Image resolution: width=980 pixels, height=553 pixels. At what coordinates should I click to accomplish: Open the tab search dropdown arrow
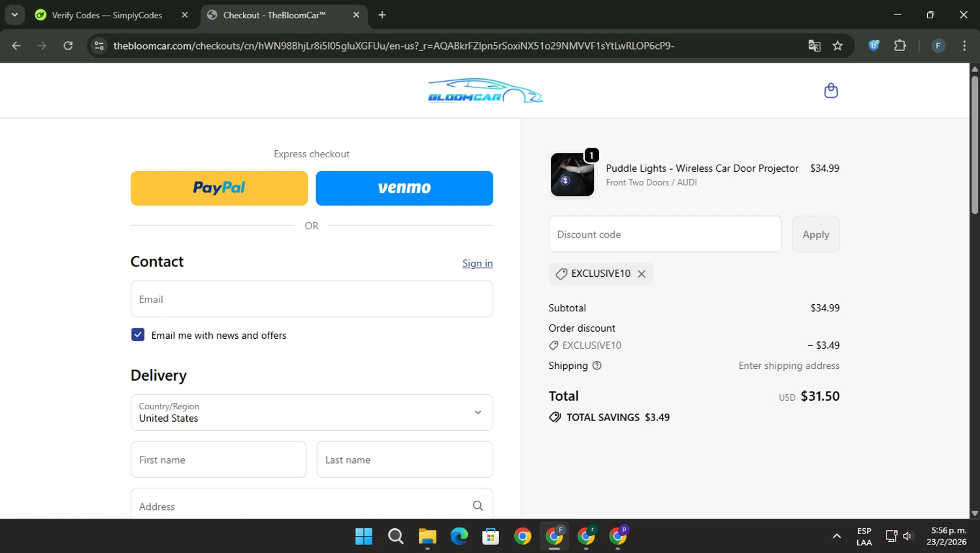[14, 15]
